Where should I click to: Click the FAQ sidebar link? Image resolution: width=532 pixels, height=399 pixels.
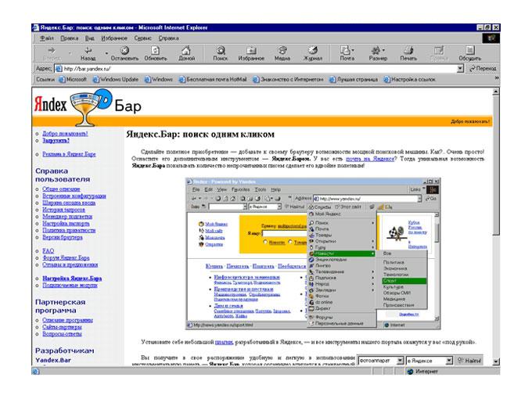[49, 250]
